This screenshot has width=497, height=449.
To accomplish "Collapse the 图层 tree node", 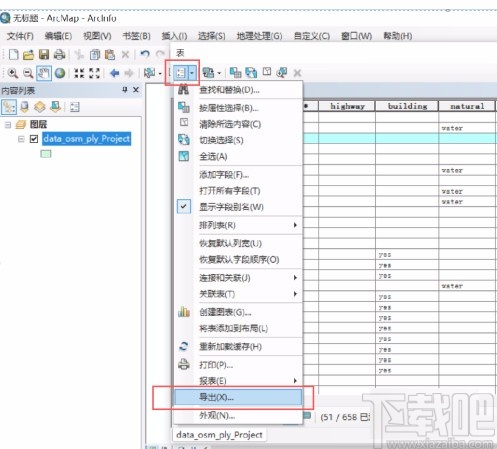I will pyautogui.click(x=8, y=125).
